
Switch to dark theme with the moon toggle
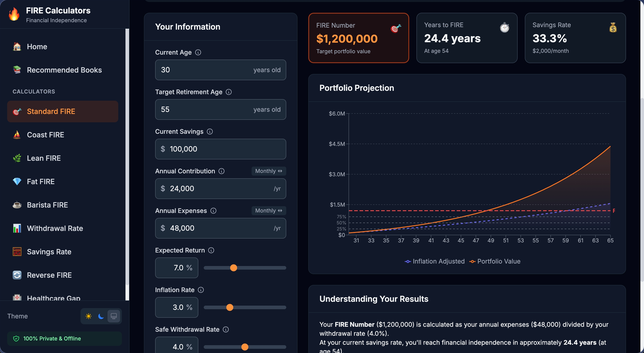click(x=101, y=316)
